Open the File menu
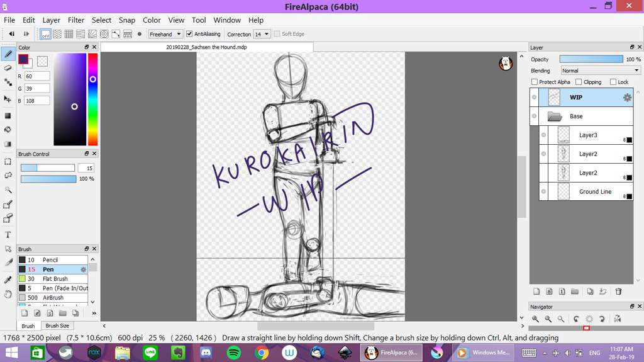 pyautogui.click(x=9, y=20)
